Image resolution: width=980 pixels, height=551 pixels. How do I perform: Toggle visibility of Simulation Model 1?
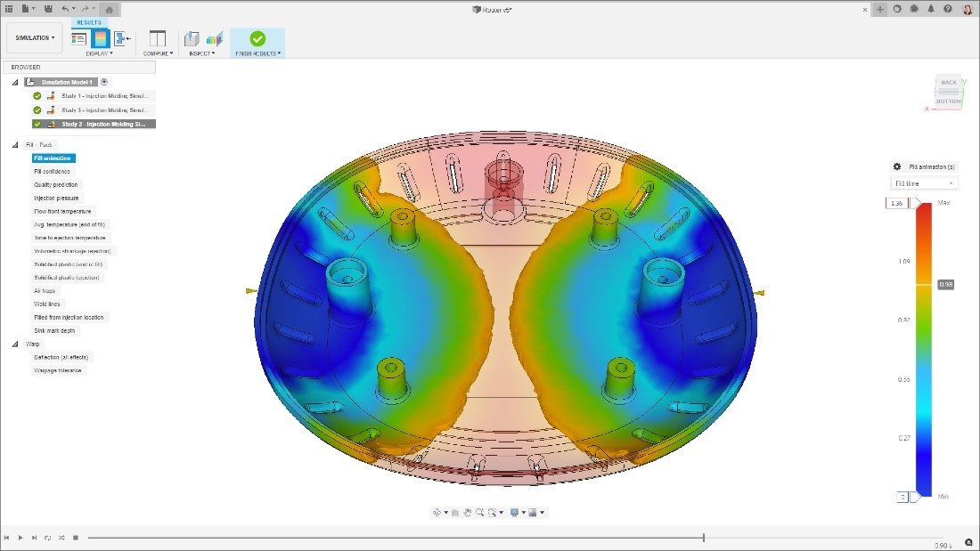[104, 82]
